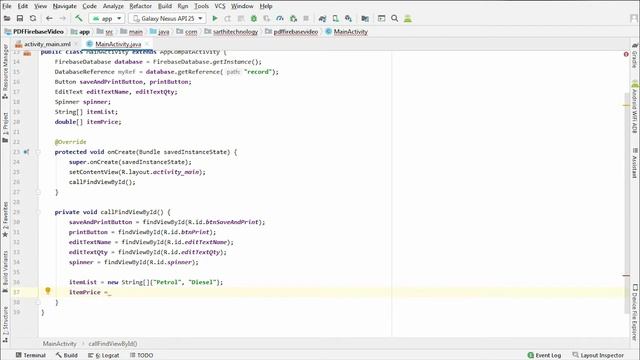Open the Layout Inspector
The height and width of the screenshot is (360, 640).
[598, 355]
